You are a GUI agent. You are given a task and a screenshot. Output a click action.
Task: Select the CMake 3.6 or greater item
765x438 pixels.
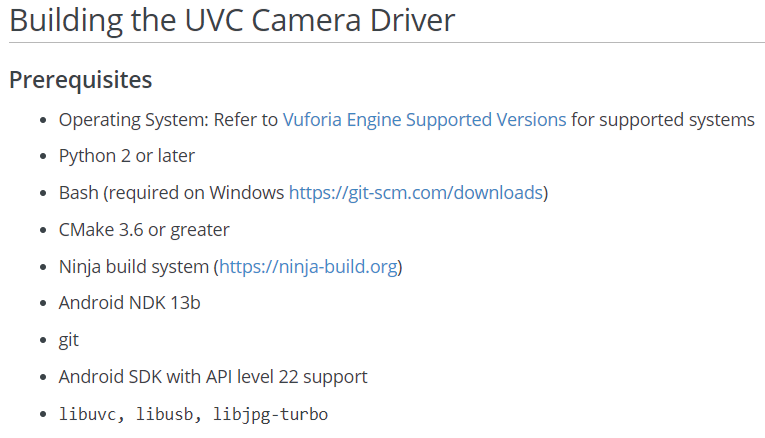click(144, 230)
